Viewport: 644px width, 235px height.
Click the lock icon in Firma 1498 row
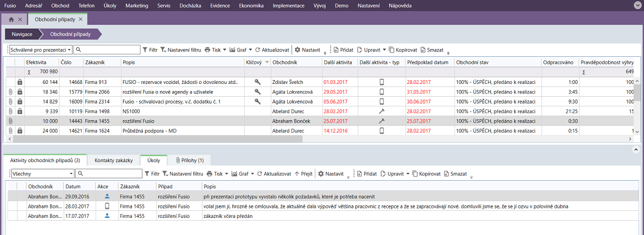click(20, 111)
